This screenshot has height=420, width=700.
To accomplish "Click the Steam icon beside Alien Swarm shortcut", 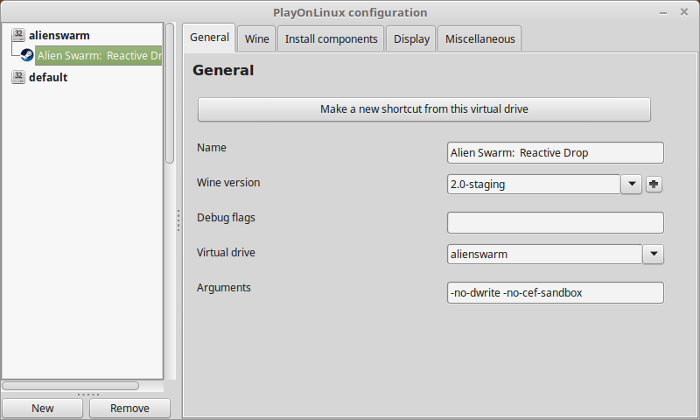I will [x=27, y=55].
